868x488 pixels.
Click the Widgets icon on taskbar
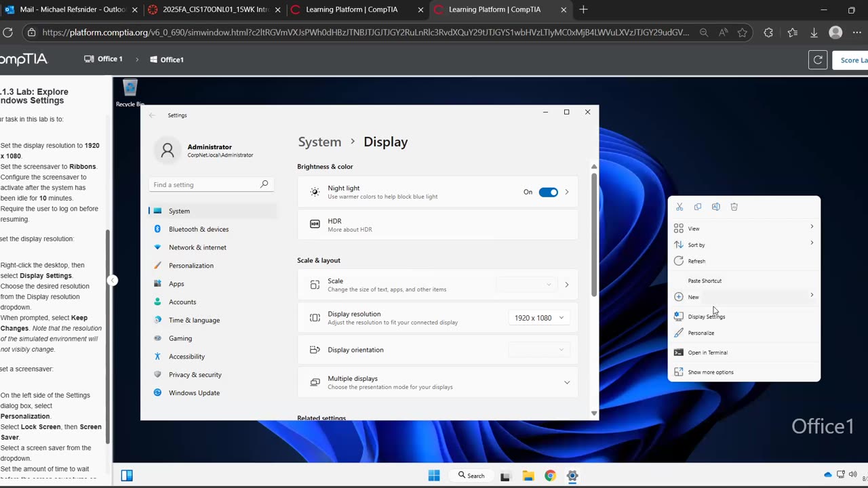click(127, 476)
